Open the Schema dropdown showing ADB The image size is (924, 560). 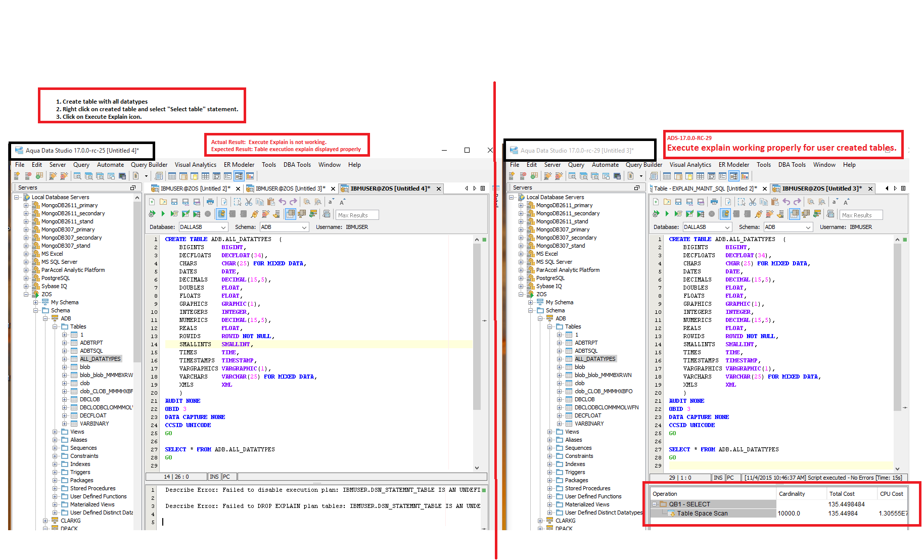point(284,226)
